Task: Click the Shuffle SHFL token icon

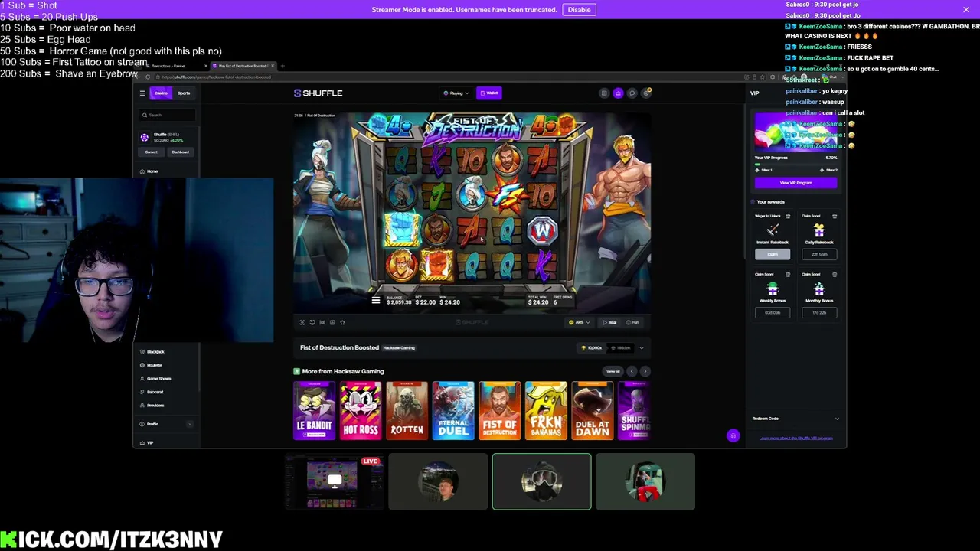Action: [x=144, y=137]
